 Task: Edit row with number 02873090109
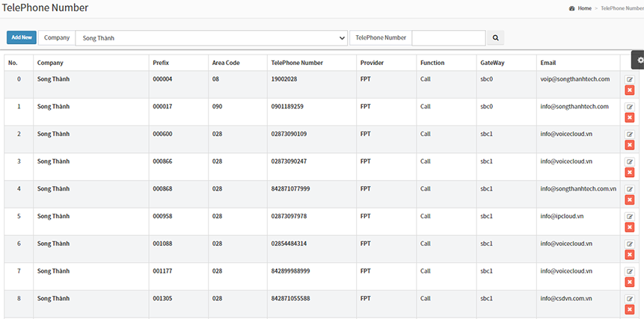tap(629, 134)
